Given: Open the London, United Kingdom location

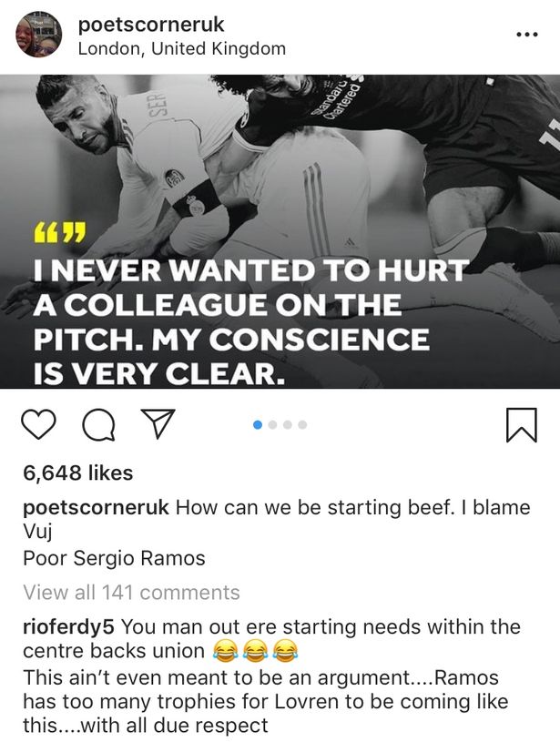Looking at the screenshot, I should 181,49.
